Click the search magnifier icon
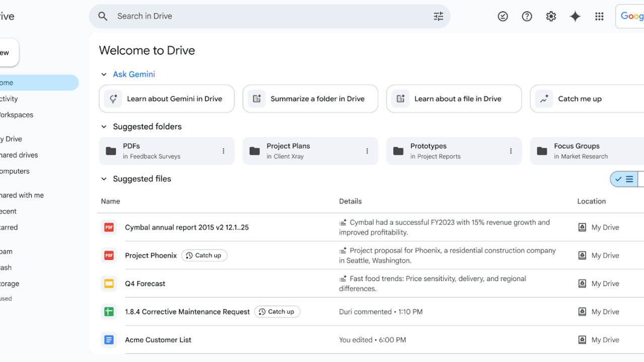Screen dimensions: 644x362 pyautogui.click(x=103, y=16)
